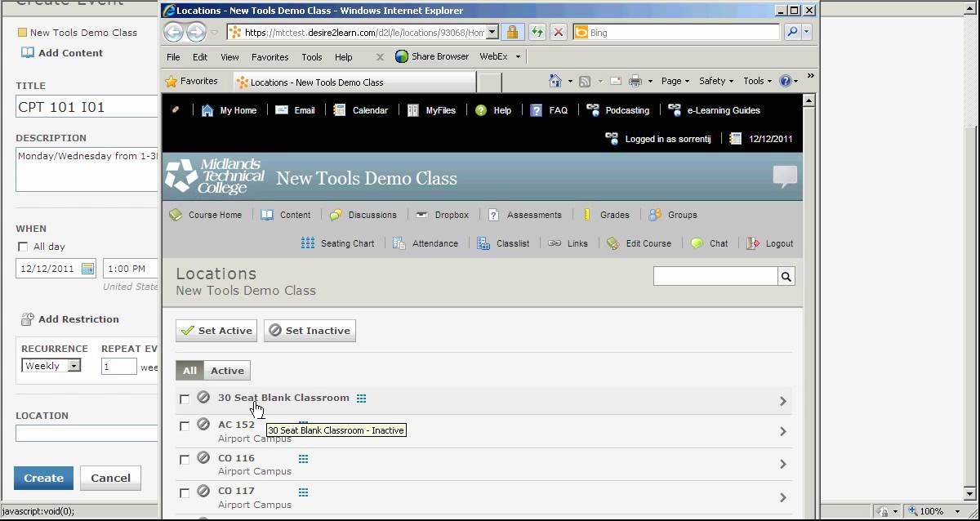Click the Cancel button in Create Event

(x=110, y=478)
